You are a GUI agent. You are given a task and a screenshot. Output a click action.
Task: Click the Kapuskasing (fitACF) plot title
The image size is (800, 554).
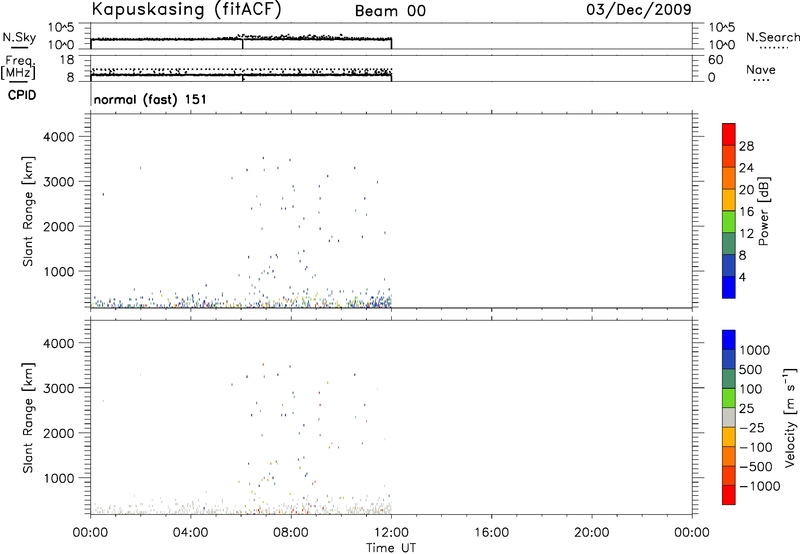[x=186, y=9]
